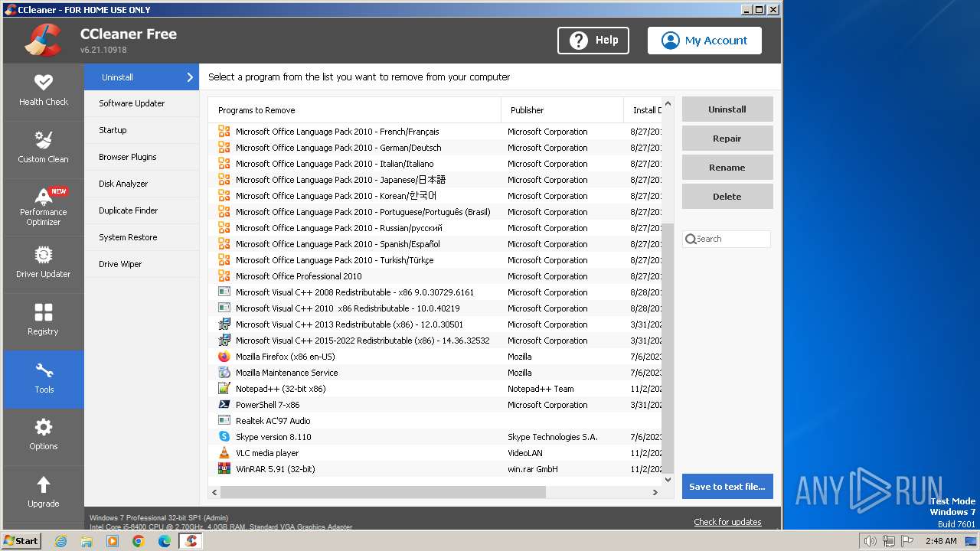Open the Health Check section
The image size is (980, 551).
(x=44, y=92)
